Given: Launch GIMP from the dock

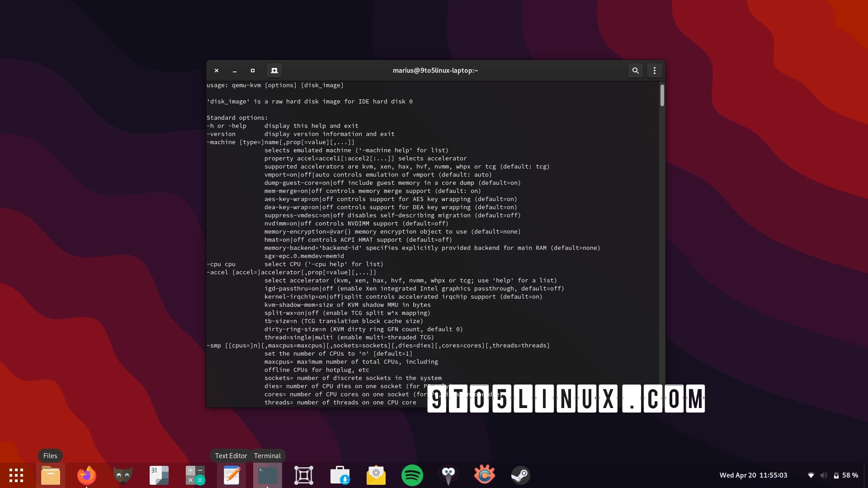Looking at the screenshot, I should pos(123,475).
